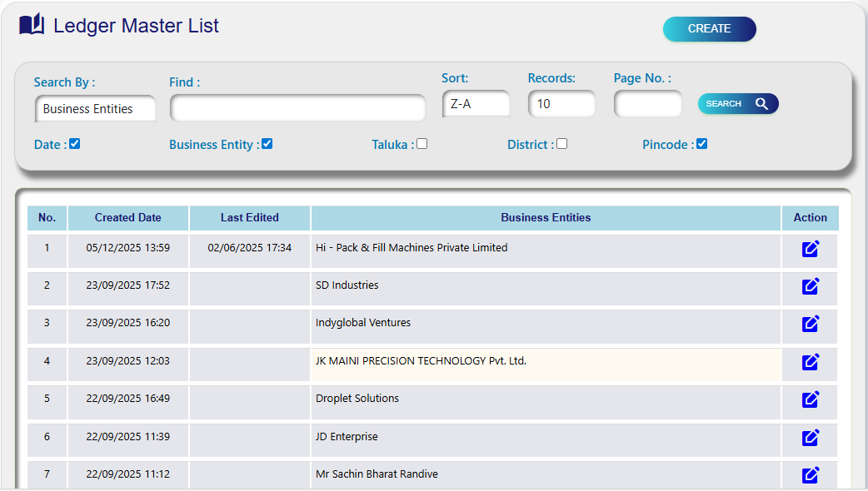
Task: Tick the District checkbox
Action: [562, 144]
